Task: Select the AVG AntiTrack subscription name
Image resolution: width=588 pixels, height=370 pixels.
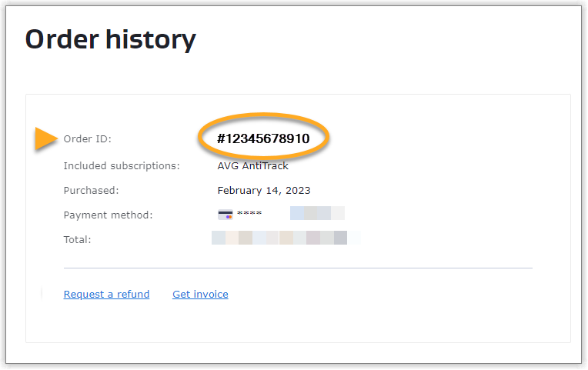Action: pyautogui.click(x=252, y=165)
